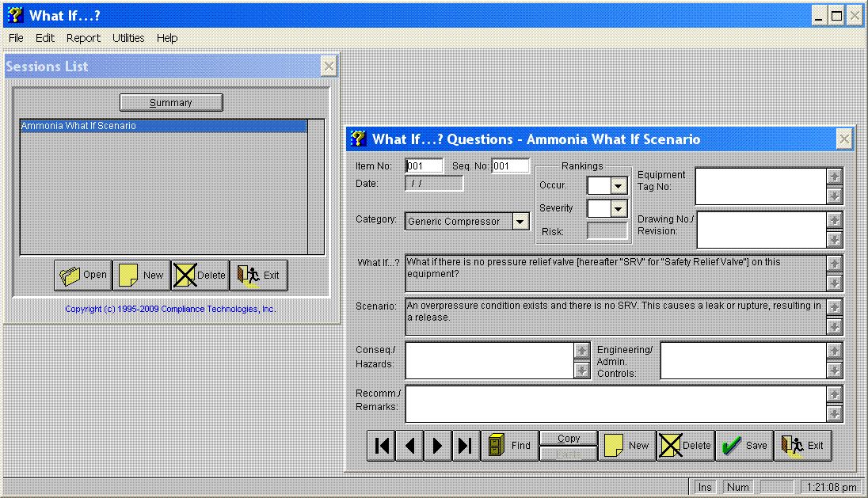This screenshot has width=868, height=498.
Task: Open the Report menu
Action: point(83,38)
